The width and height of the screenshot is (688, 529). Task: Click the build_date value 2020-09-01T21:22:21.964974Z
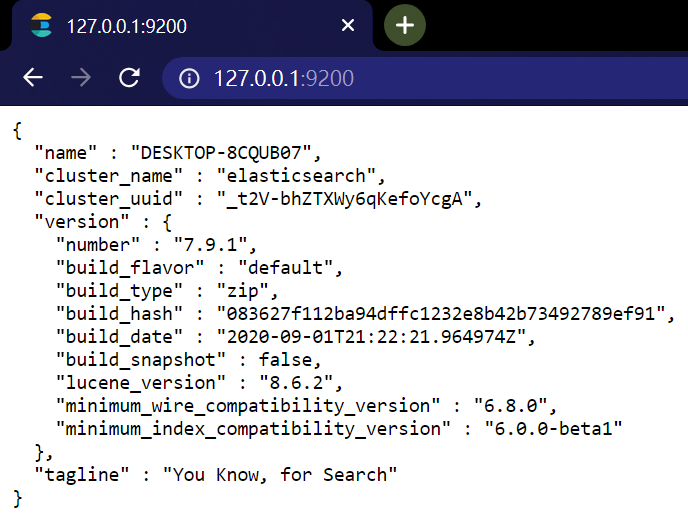tap(371, 337)
